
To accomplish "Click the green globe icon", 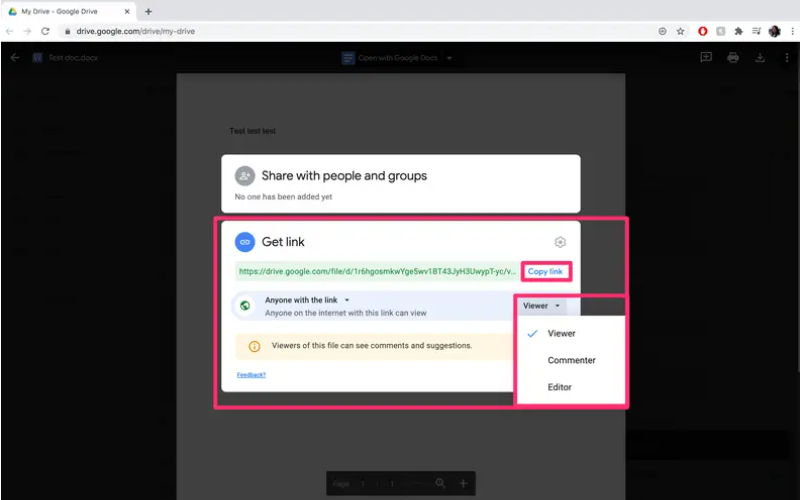I will pos(245,306).
